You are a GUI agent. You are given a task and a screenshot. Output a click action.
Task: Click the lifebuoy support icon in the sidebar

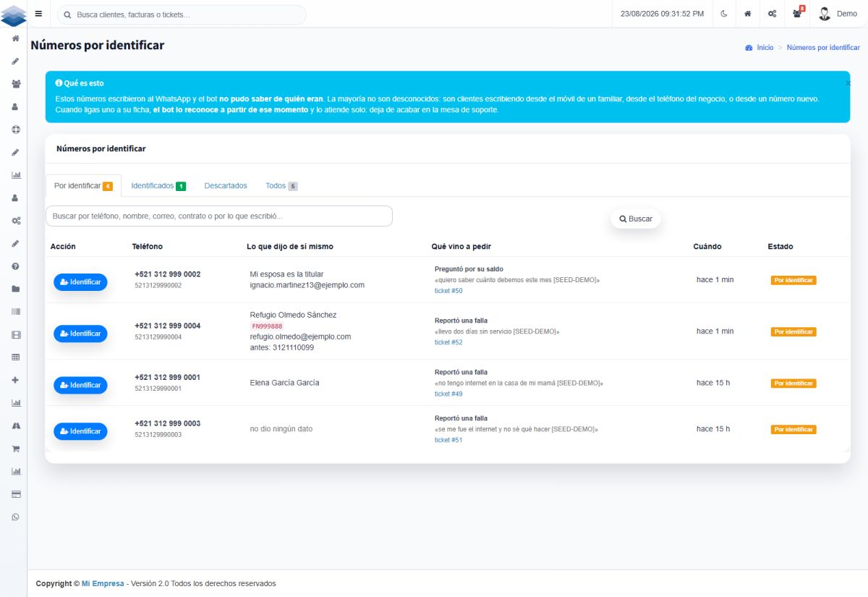[x=15, y=130]
